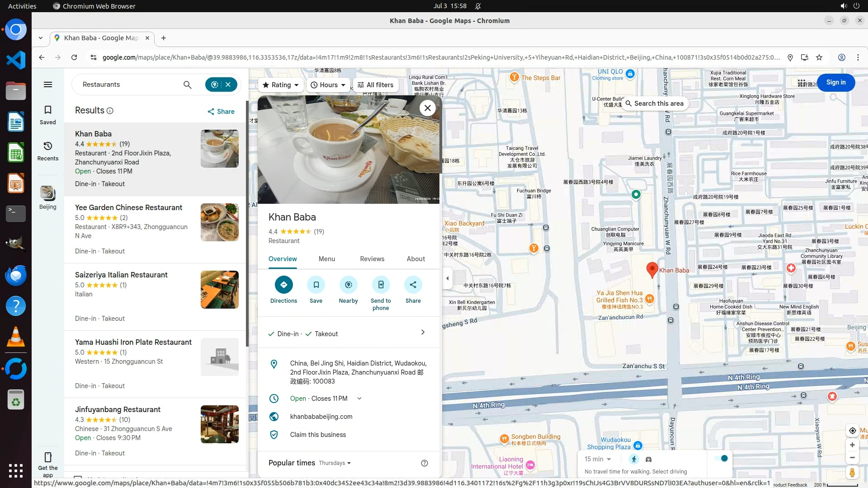Image resolution: width=868 pixels, height=488 pixels.
Task: Click the Directions icon for Khan Baba
Action: [x=283, y=285]
